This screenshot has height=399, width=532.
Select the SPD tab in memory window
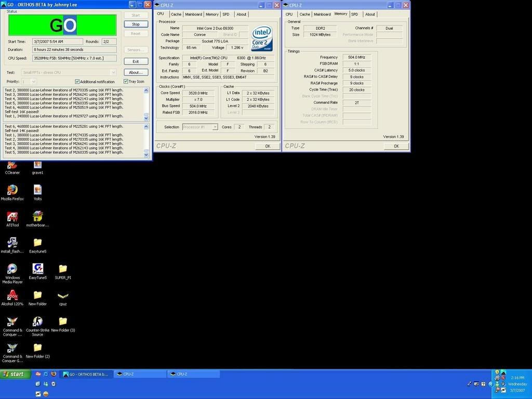coord(354,15)
